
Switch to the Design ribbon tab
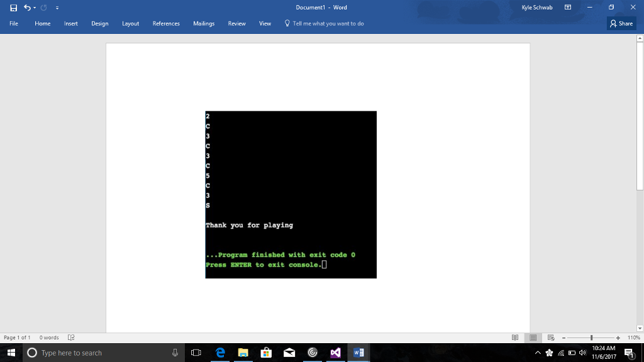coord(99,23)
